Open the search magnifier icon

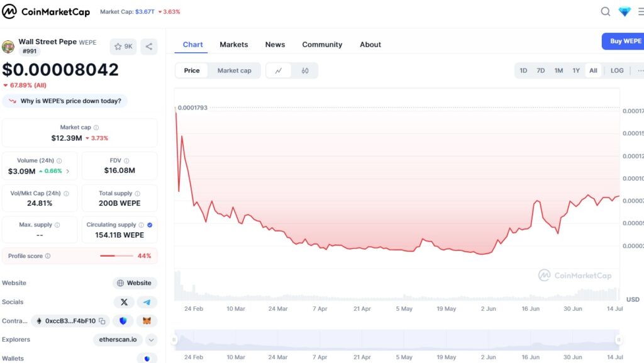tap(605, 11)
